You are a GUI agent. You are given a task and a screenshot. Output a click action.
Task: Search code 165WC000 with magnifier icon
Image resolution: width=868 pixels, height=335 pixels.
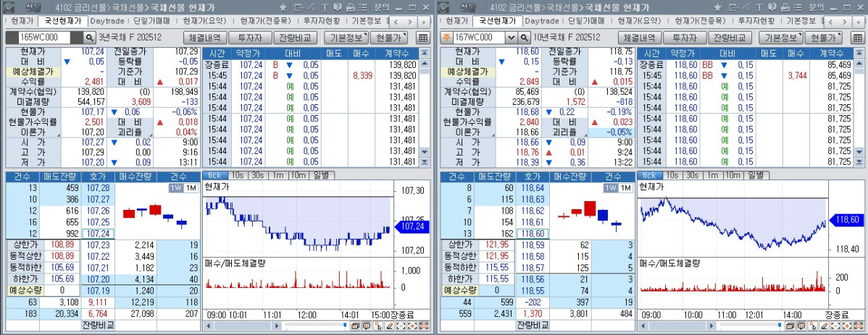coord(90,38)
